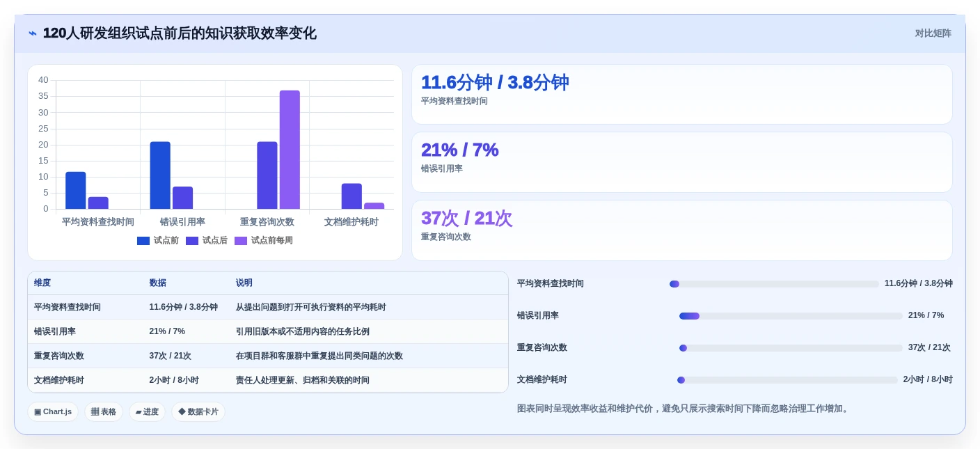Toggle the 试点后 legend series
The width and height of the screenshot is (980, 449).
tap(207, 240)
